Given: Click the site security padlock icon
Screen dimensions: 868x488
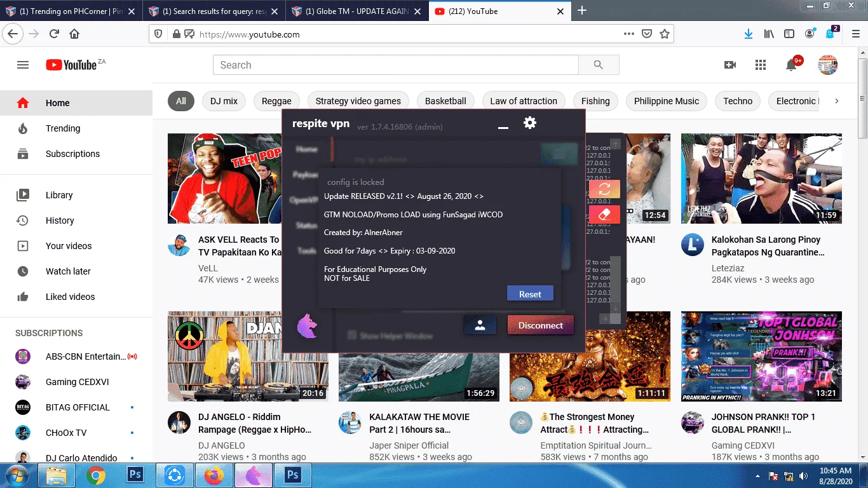Looking at the screenshot, I should (x=177, y=34).
